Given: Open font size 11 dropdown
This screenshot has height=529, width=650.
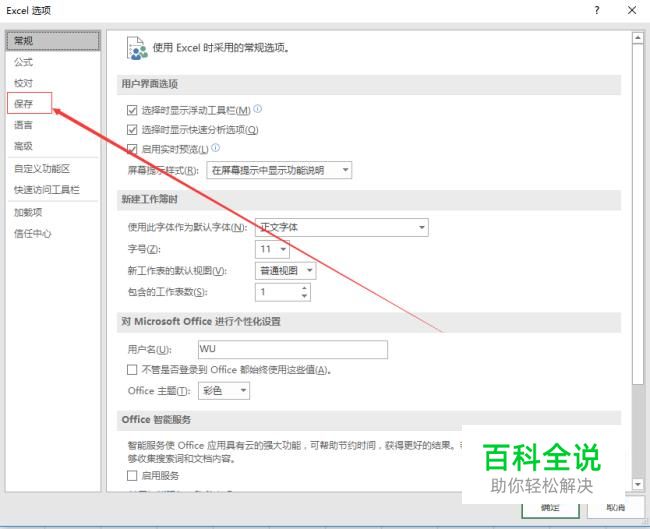Looking at the screenshot, I should [x=272, y=249].
